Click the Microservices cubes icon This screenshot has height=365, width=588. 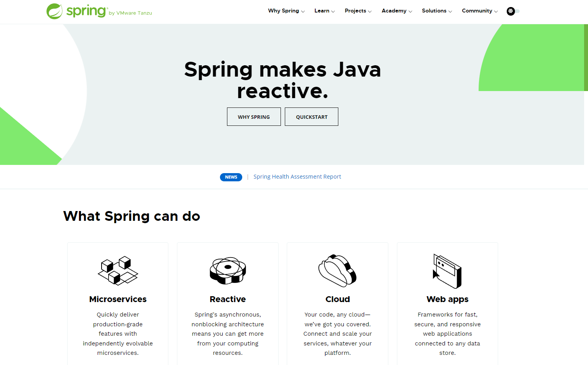pos(118,270)
